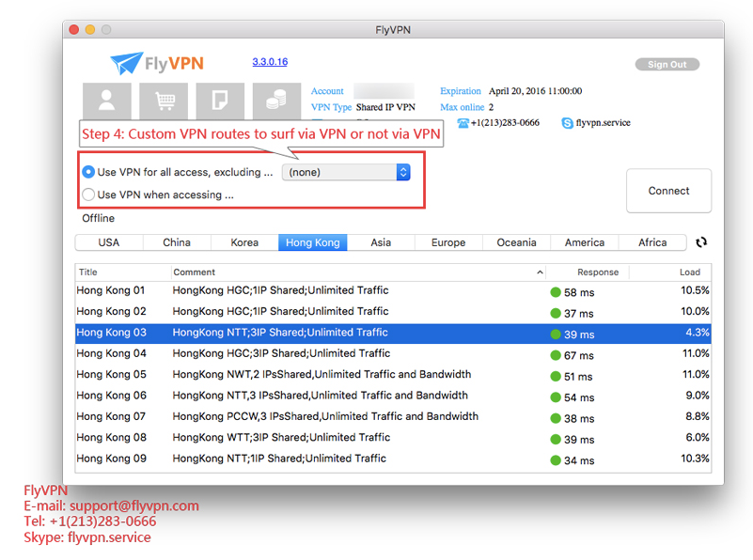Sort by Comment column header arrow

[x=540, y=272]
